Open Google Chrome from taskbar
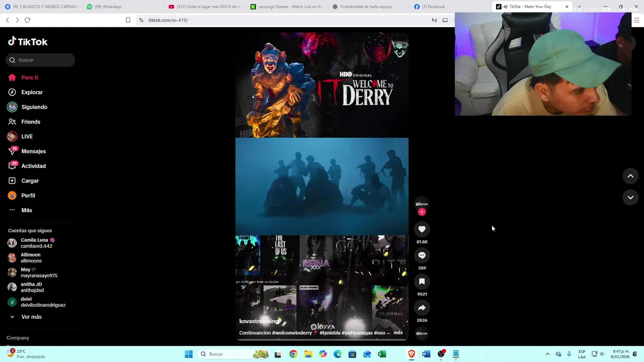Screen dimensions: 644x362 (x=293, y=354)
